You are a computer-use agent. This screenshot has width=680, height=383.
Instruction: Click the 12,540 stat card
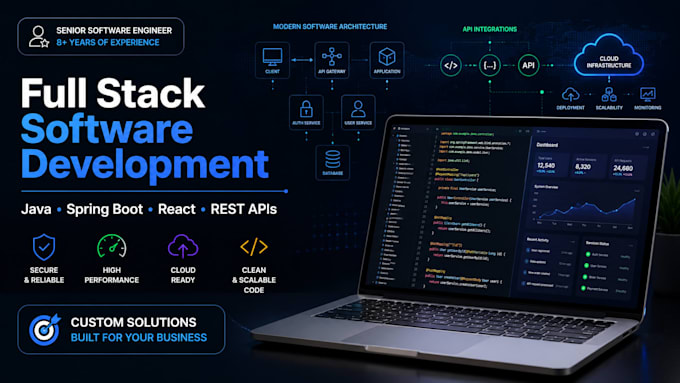[550, 165]
